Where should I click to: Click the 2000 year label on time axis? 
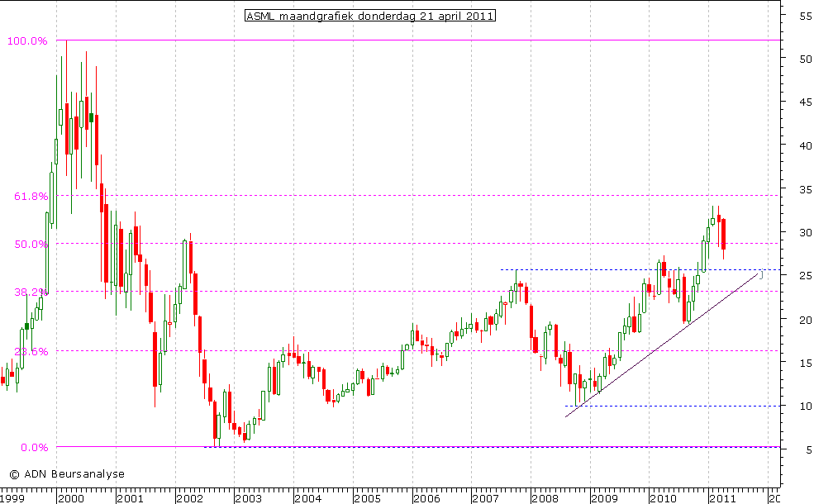(70, 498)
